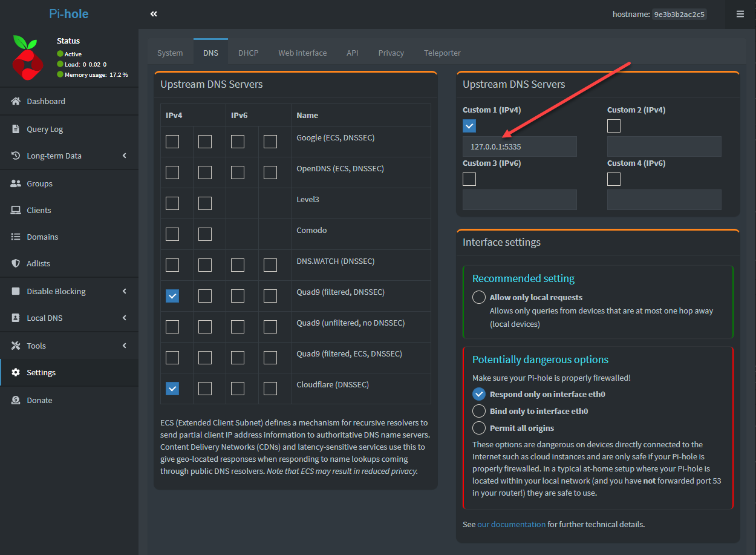This screenshot has height=555, width=756.
Task: Open the Teleporter tab
Action: [442, 53]
